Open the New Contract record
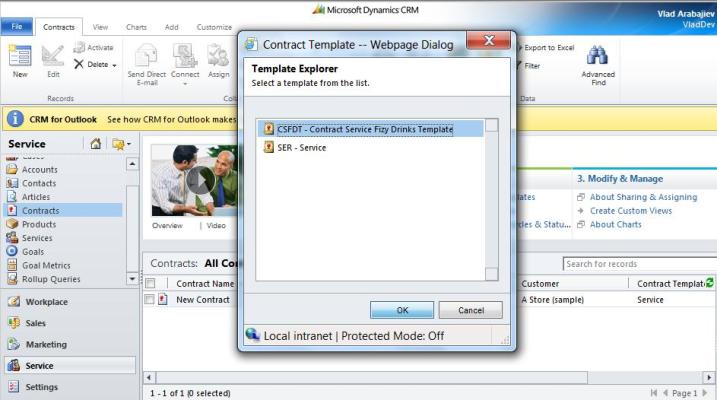This screenshot has width=717, height=400. tap(203, 300)
